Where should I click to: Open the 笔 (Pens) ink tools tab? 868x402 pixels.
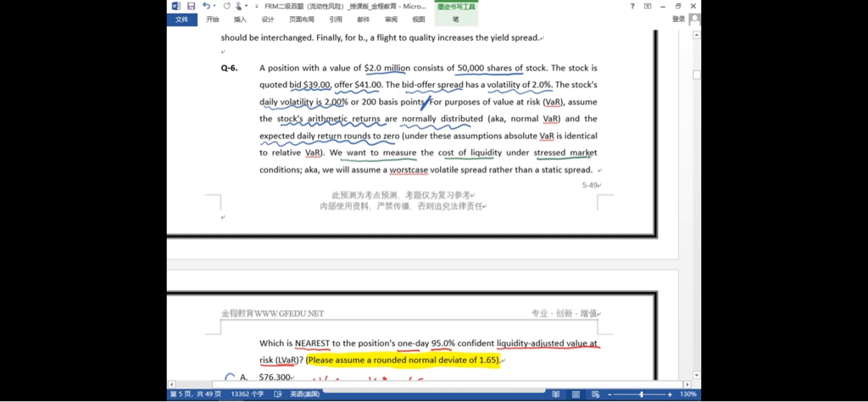pos(455,20)
